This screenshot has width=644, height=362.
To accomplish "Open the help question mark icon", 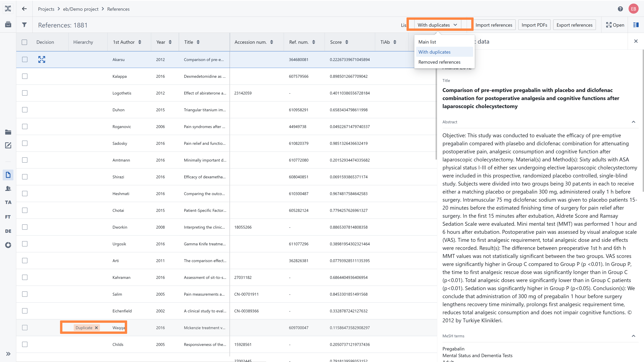I will click(620, 9).
